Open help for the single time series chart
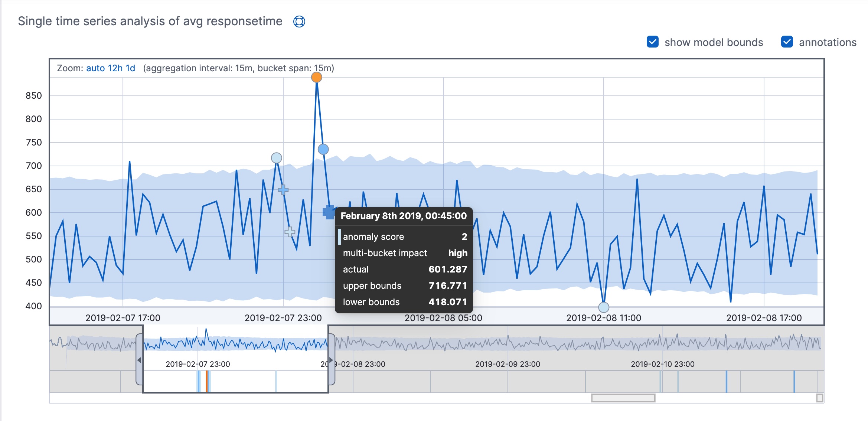The height and width of the screenshot is (421, 868). pyautogui.click(x=299, y=22)
